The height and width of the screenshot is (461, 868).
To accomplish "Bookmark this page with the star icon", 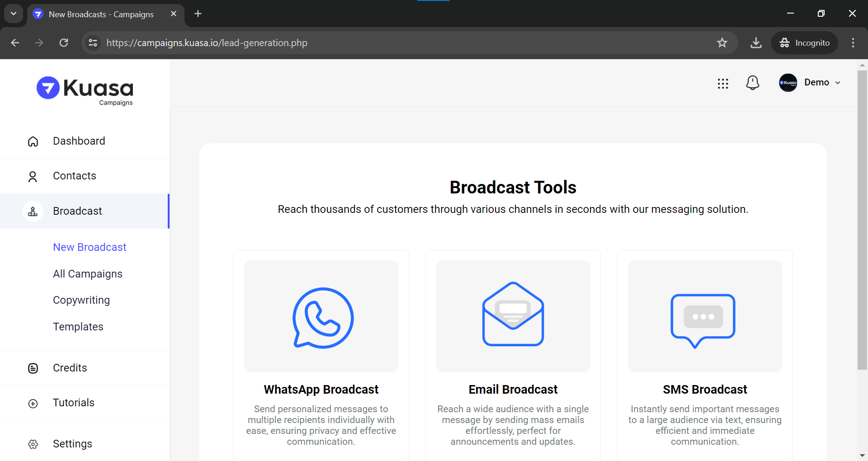I will (x=722, y=43).
